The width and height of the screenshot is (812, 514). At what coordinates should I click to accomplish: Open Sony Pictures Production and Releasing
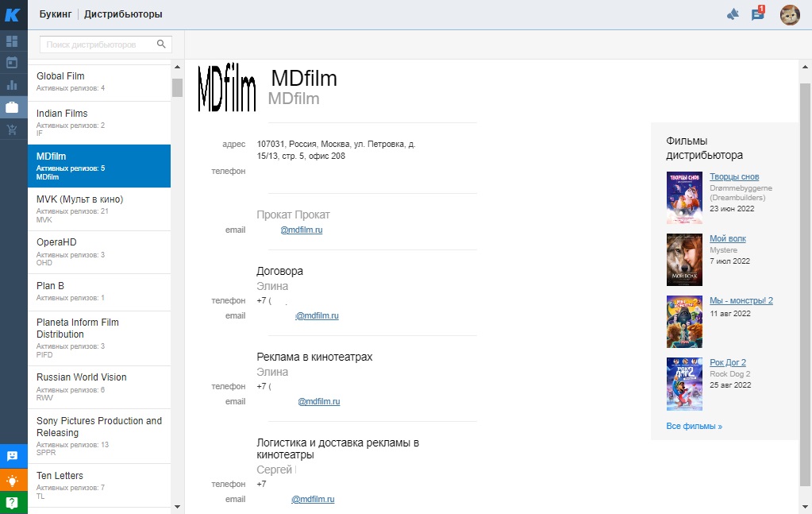tap(99, 436)
